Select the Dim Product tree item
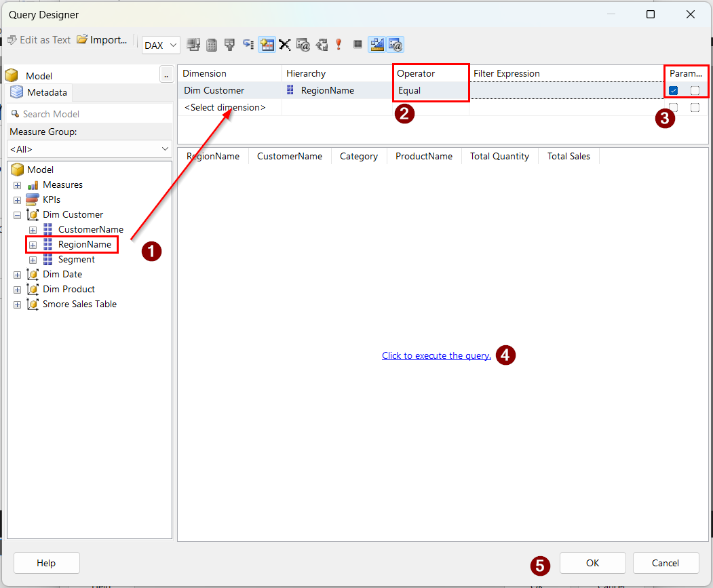This screenshot has width=713, height=588. pos(69,289)
